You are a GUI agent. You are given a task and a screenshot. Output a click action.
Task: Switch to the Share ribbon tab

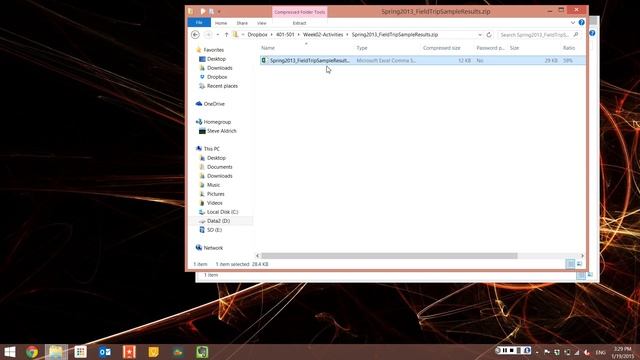pyautogui.click(x=242, y=23)
